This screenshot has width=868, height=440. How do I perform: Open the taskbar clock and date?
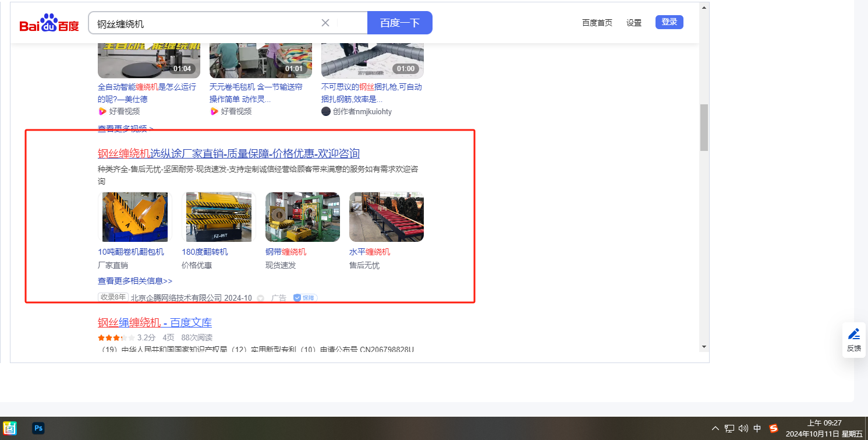click(824, 428)
